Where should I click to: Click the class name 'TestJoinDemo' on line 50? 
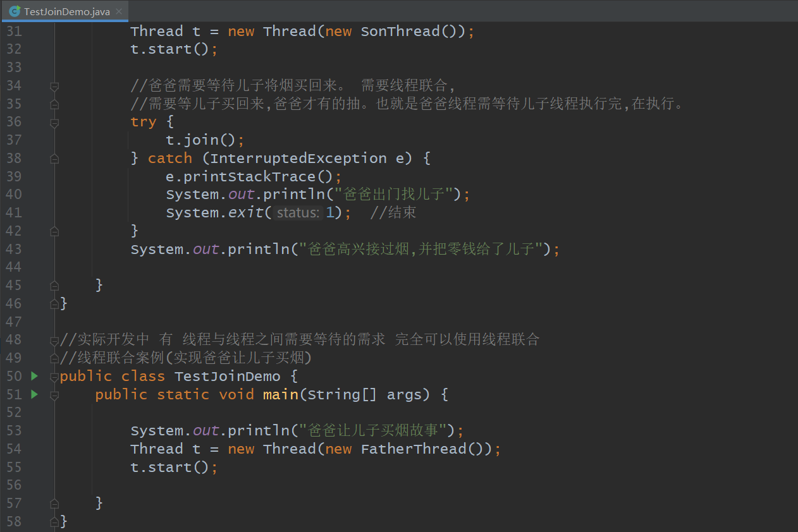228,377
